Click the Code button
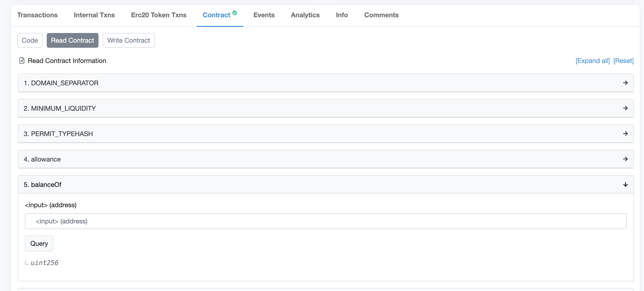The width and height of the screenshot is (644, 291). (x=30, y=40)
